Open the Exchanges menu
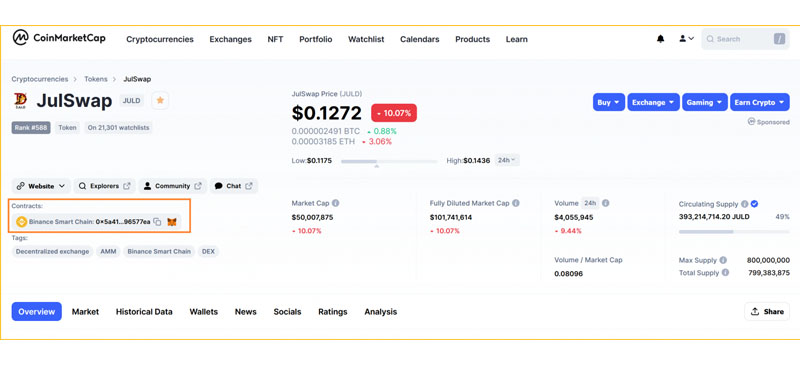 [231, 39]
